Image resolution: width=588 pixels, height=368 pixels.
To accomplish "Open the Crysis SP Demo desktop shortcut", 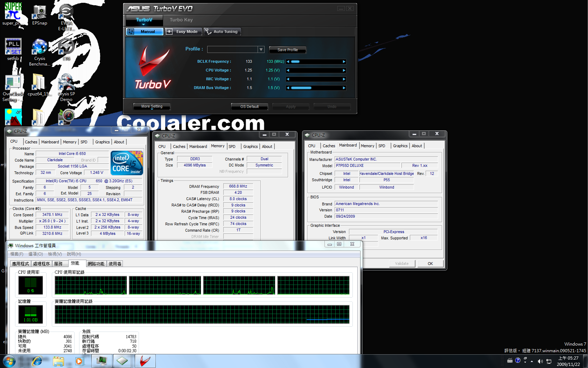I will 66,88.
